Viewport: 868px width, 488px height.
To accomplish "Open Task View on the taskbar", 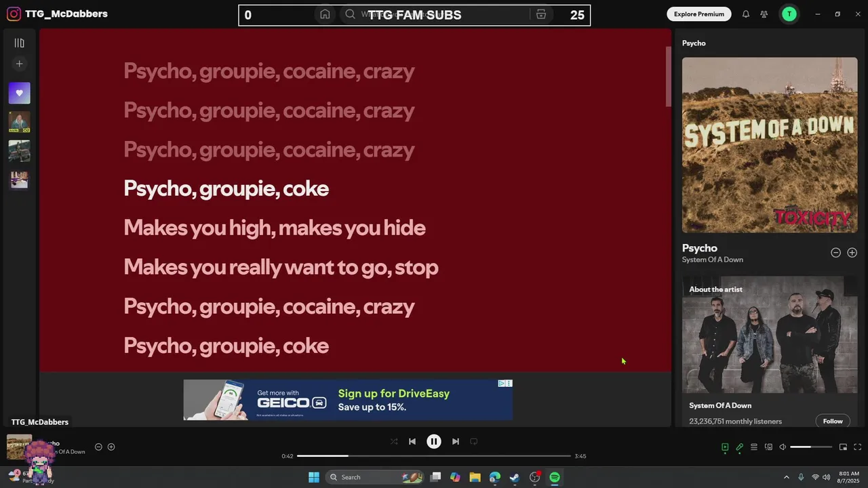I will (436, 477).
